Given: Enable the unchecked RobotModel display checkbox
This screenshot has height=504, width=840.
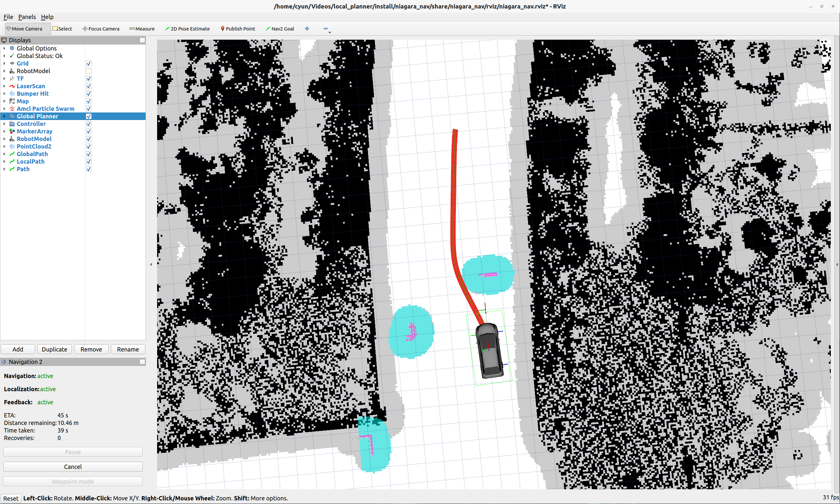Looking at the screenshot, I should click(89, 71).
